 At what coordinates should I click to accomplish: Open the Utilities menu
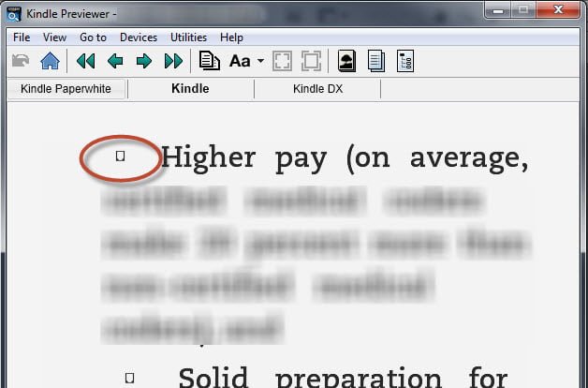188,37
